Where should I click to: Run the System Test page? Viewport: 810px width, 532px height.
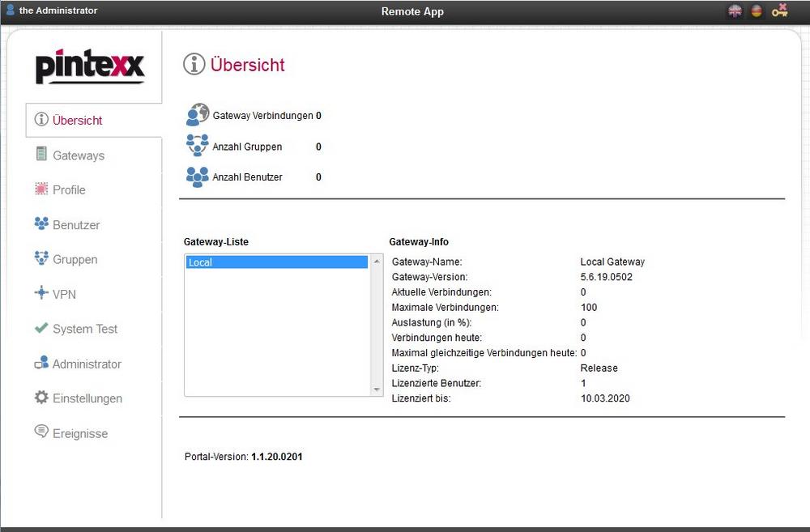pyautogui.click(x=85, y=330)
